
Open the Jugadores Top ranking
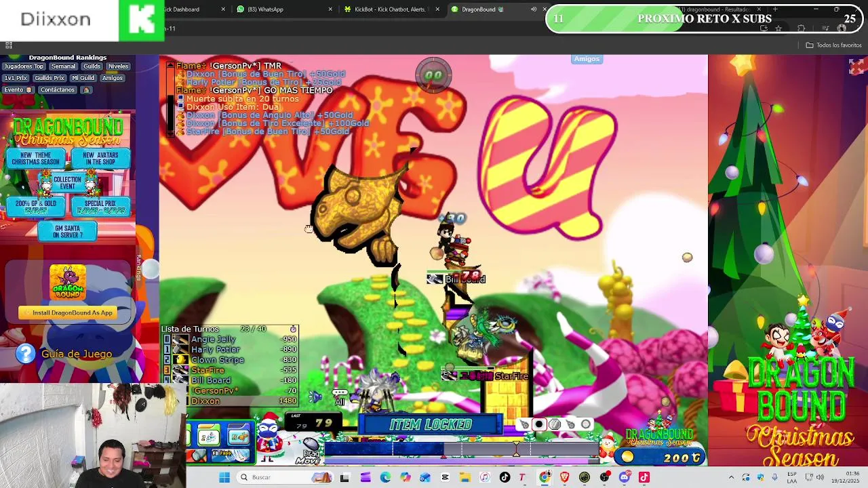click(24, 66)
